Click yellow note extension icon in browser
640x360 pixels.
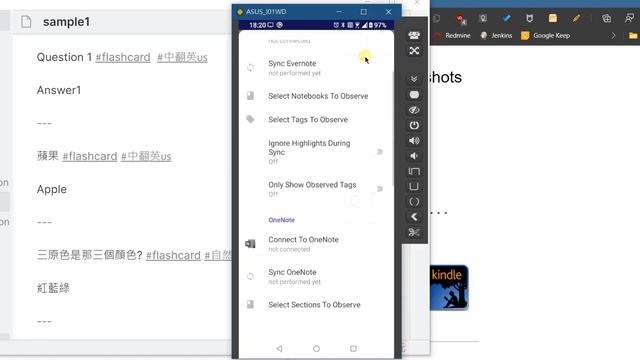(553, 18)
